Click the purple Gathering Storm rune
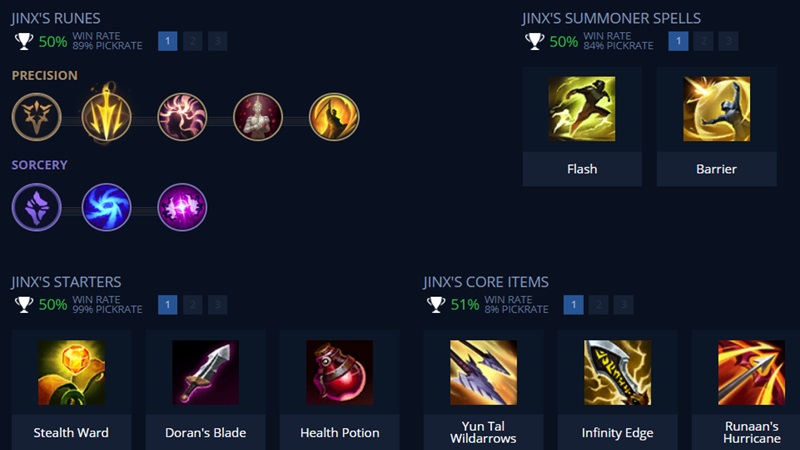 [182, 207]
